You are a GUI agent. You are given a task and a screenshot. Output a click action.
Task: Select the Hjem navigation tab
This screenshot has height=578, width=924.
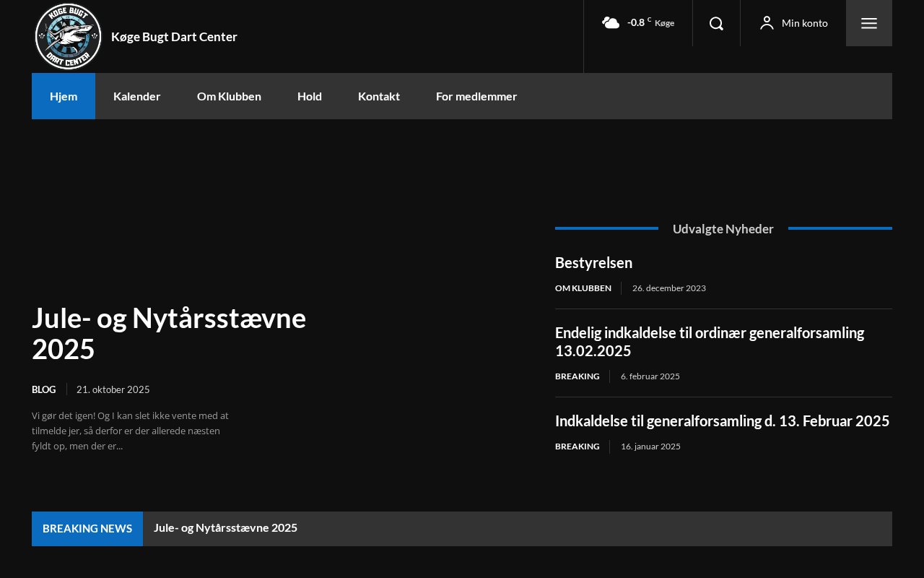(64, 96)
